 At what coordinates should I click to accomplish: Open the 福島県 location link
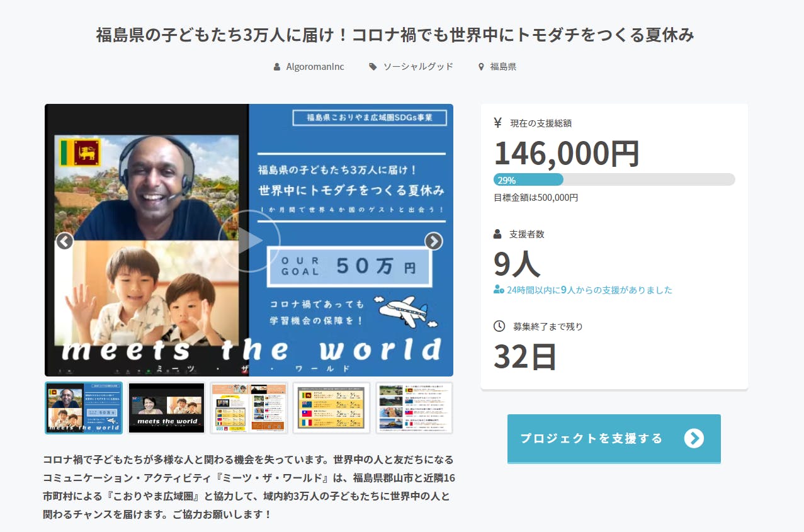tap(503, 67)
